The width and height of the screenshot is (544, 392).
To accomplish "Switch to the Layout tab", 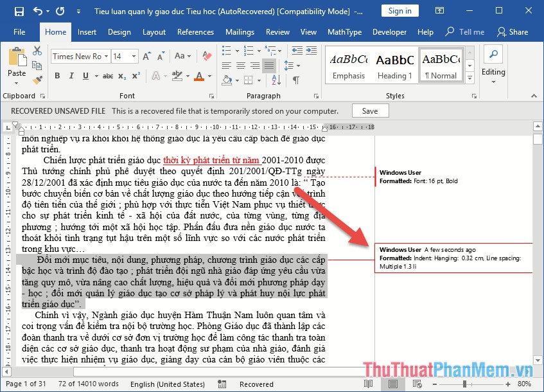I will (x=154, y=32).
